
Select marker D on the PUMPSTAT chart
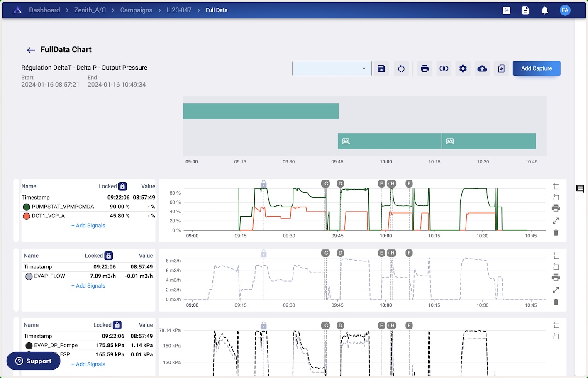[340, 183]
